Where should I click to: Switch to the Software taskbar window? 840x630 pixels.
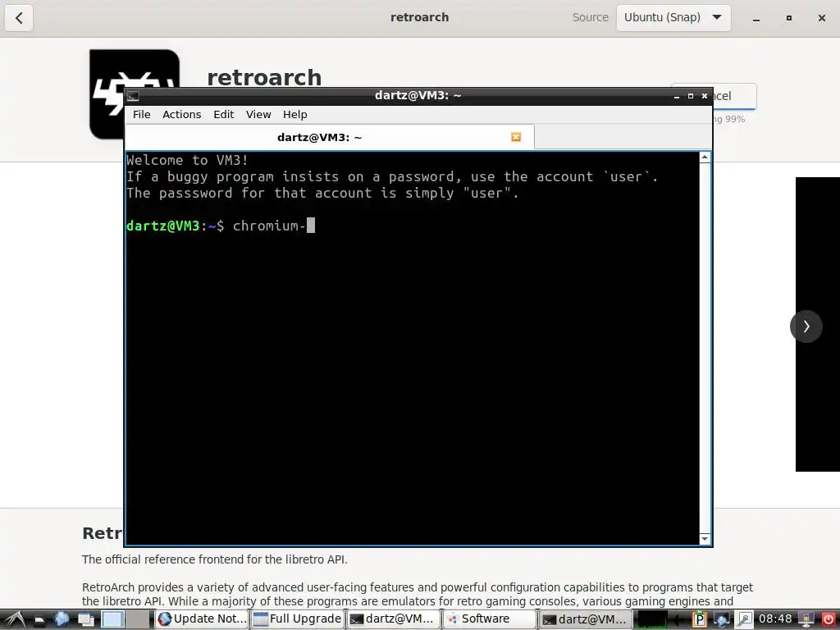pyautogui.click(x=489, y=619)
